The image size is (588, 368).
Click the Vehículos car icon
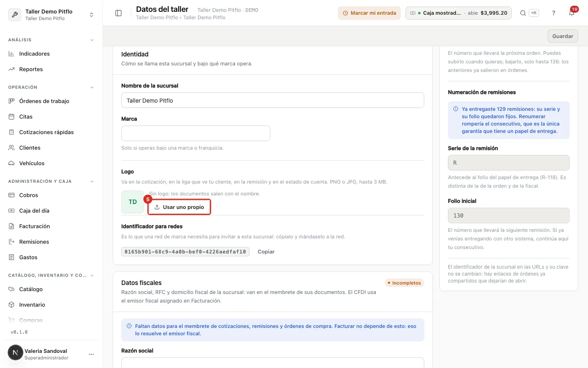tap(11, 163)
